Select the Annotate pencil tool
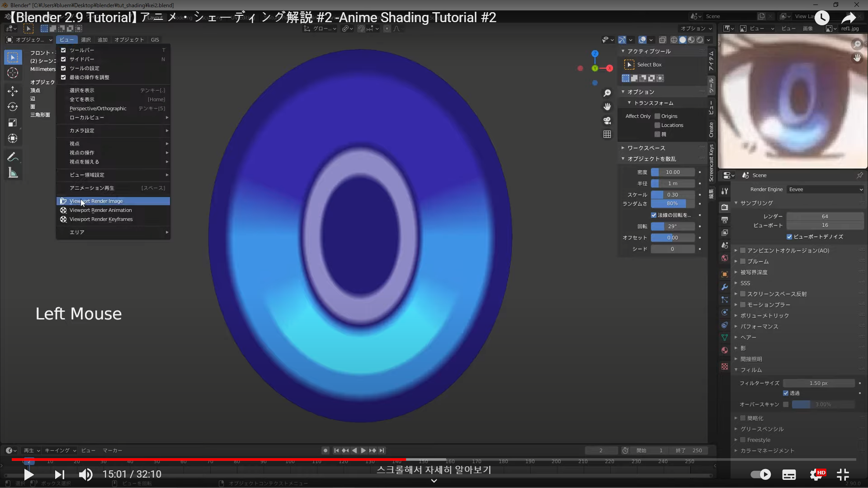The image size is (868, 488). pos(13,157)
